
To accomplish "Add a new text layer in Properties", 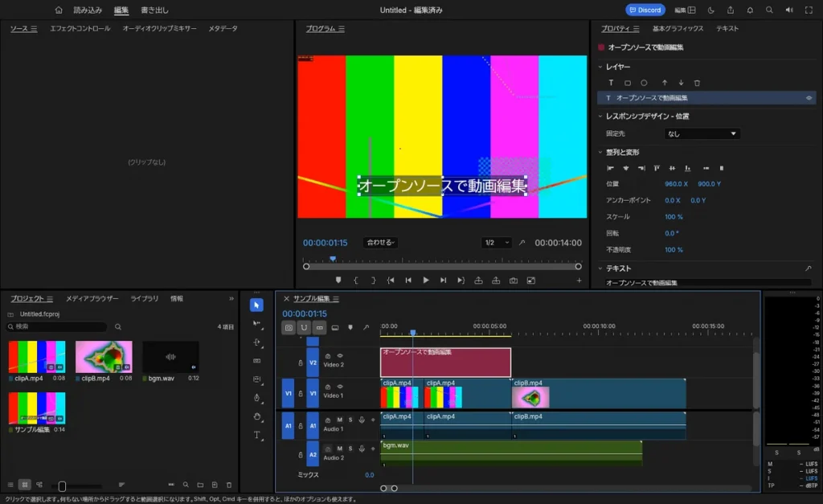I will [611, 83].
